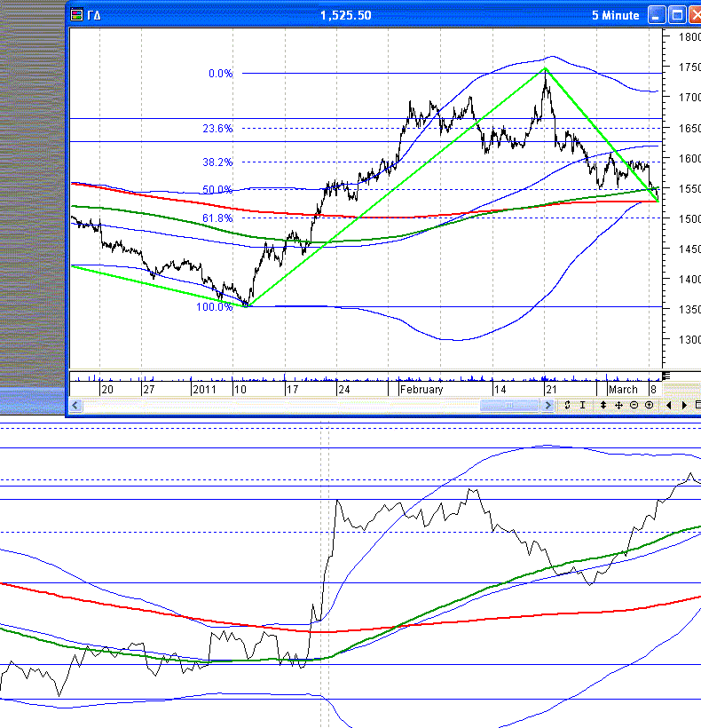
Task: Click the refresh chart icon in bottom toolbar
Action: [567, 405]
